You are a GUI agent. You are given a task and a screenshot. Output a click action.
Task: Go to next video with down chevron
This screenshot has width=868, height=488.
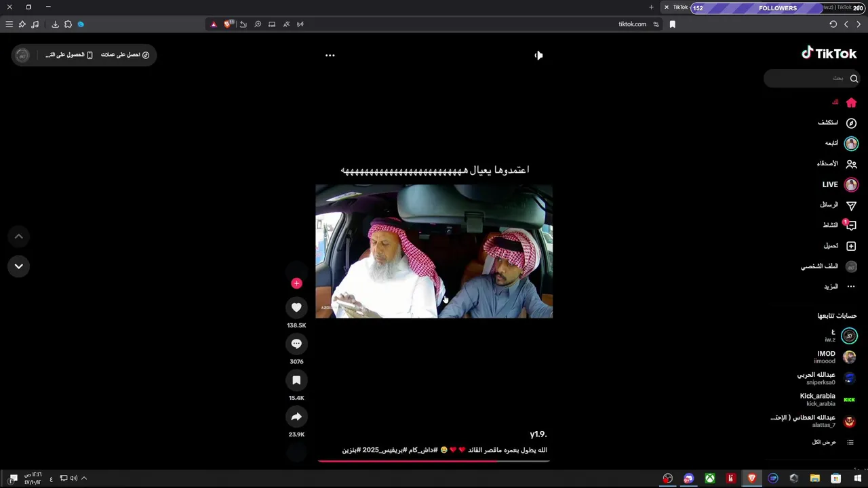click(19, 266)
